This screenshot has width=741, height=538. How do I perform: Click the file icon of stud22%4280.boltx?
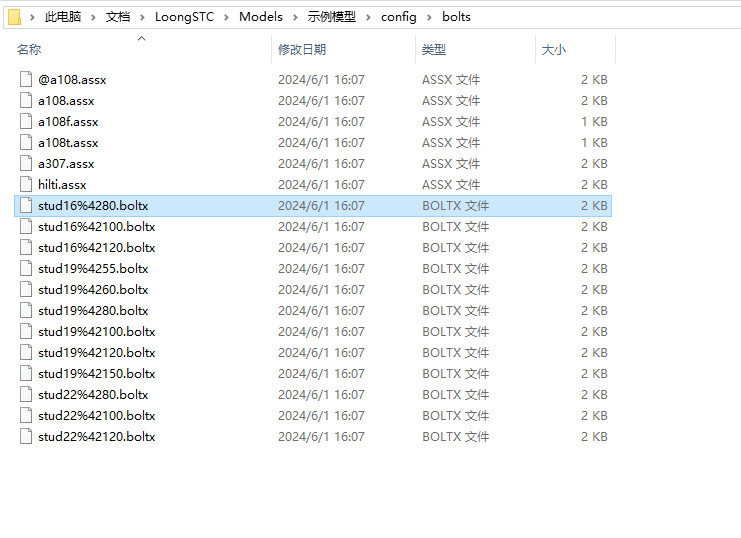26,395
